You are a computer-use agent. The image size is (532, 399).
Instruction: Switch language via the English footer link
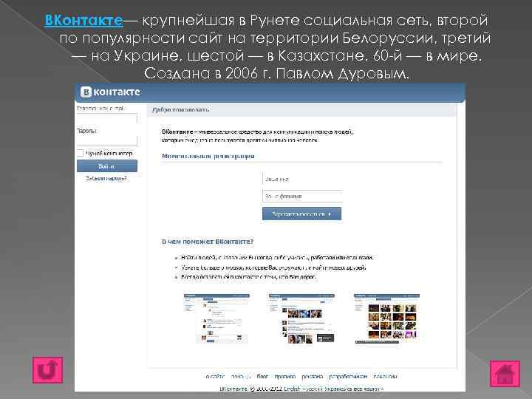pos(292,389)
